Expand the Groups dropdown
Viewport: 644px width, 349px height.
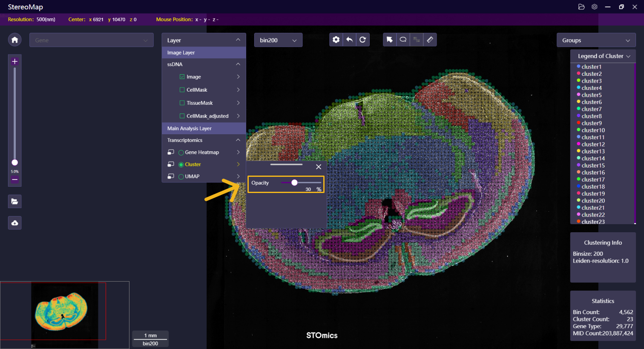[x=595, y=40]
